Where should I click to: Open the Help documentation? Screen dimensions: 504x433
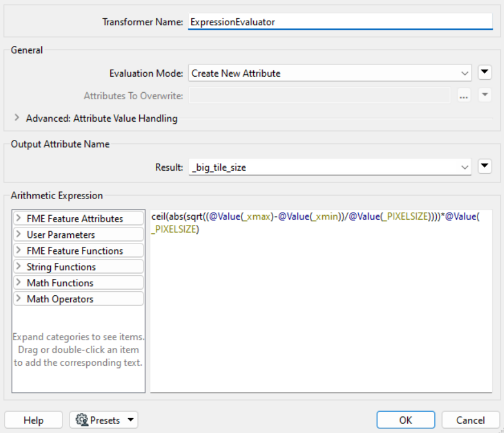tap(33, 420)
